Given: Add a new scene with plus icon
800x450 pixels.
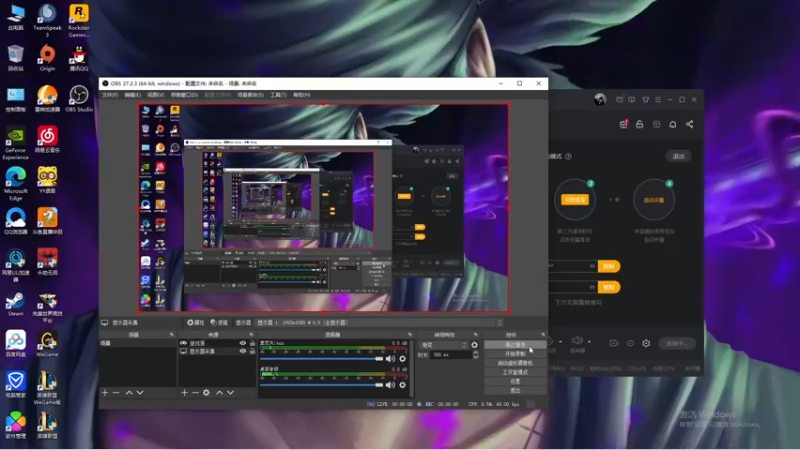Looking at the screenshot, I should 105,392.
